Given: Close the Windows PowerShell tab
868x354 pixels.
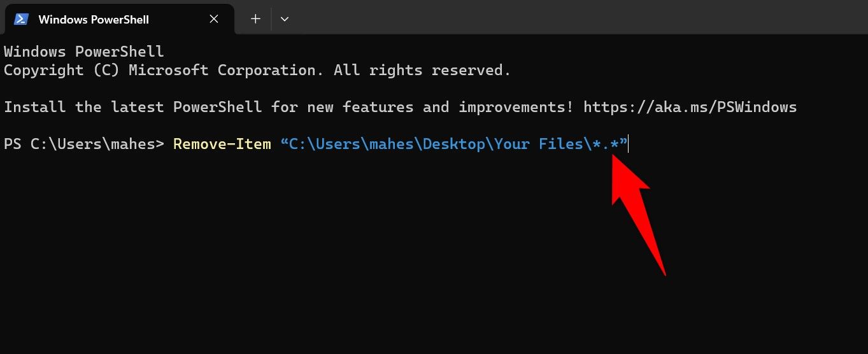Looking at the screenshot, I should (214, 19).
